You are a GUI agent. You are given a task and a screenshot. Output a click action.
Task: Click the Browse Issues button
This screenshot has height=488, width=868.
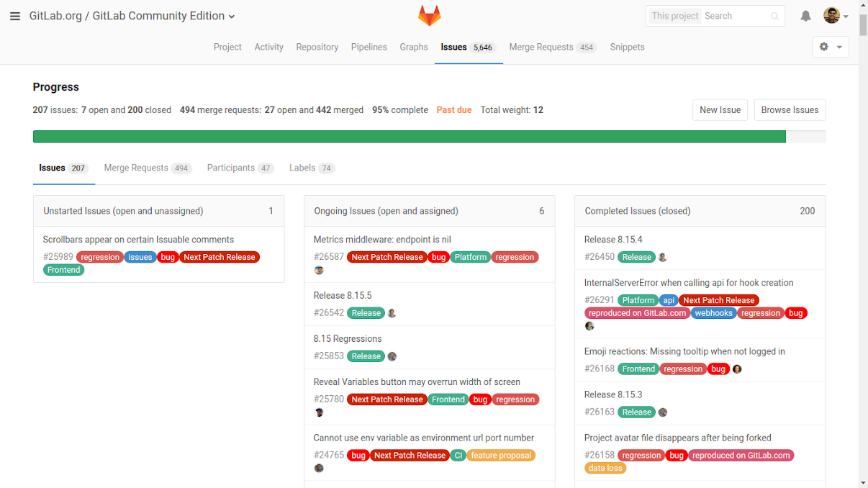point(790,110)
